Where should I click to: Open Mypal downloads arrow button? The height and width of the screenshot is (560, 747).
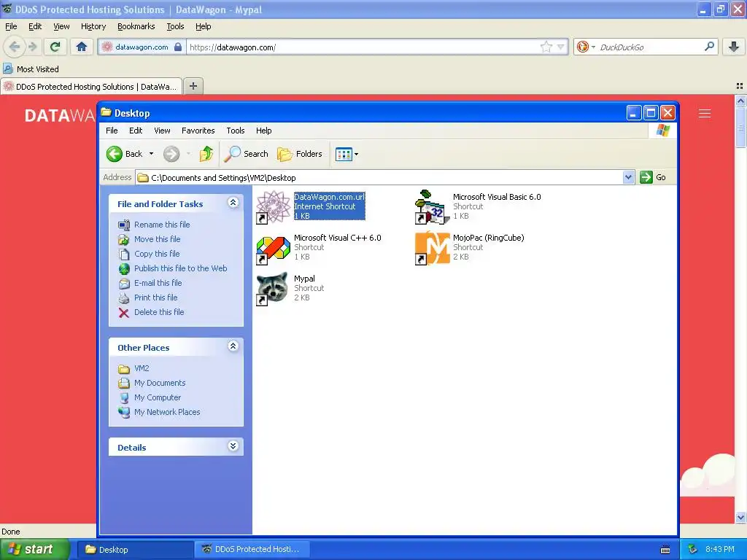(734, 47)
